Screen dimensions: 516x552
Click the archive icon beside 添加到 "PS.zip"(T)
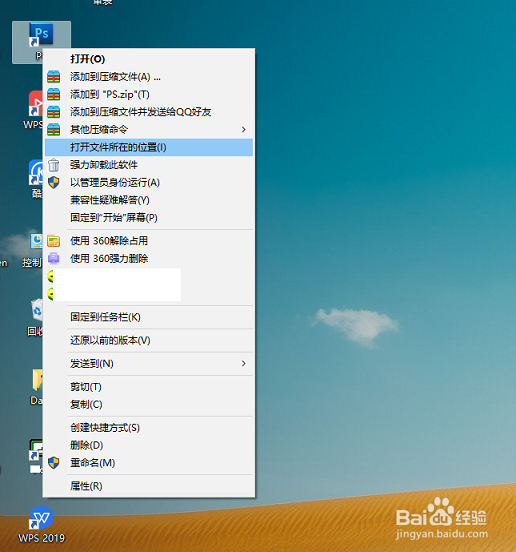54,94
